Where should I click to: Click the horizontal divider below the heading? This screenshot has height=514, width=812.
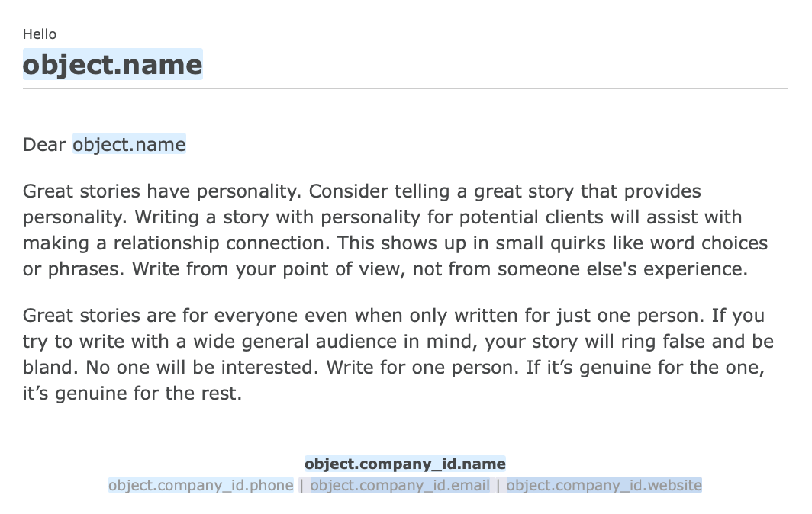(405, 89)
